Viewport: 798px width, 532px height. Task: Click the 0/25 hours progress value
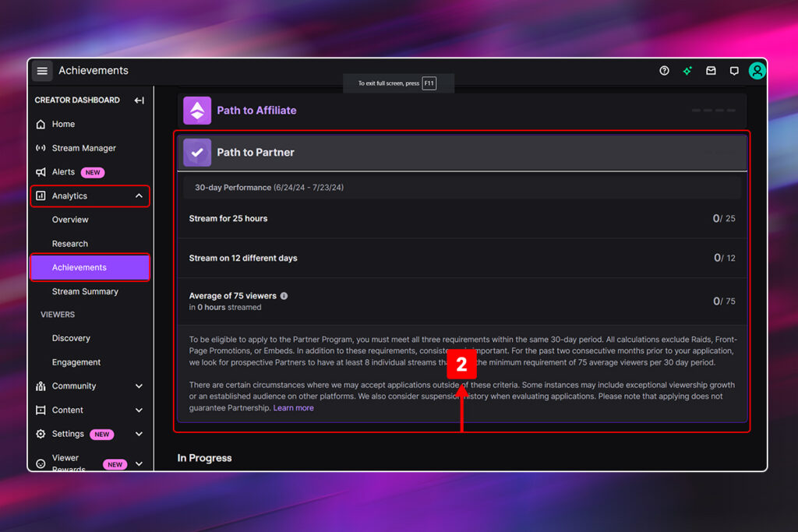coord(724,219)
